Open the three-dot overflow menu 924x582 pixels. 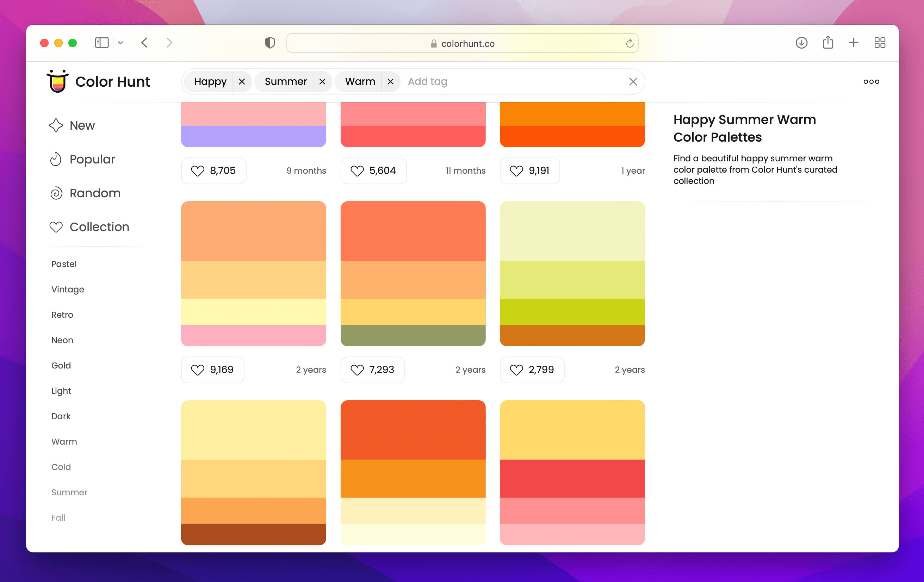pos(872,81)
